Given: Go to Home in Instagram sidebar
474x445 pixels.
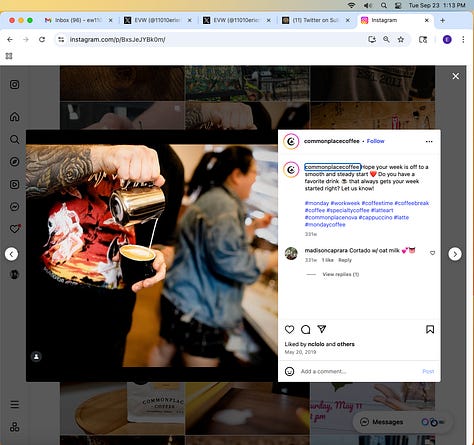Looking at the screenshot, I should tap(14, 117).
